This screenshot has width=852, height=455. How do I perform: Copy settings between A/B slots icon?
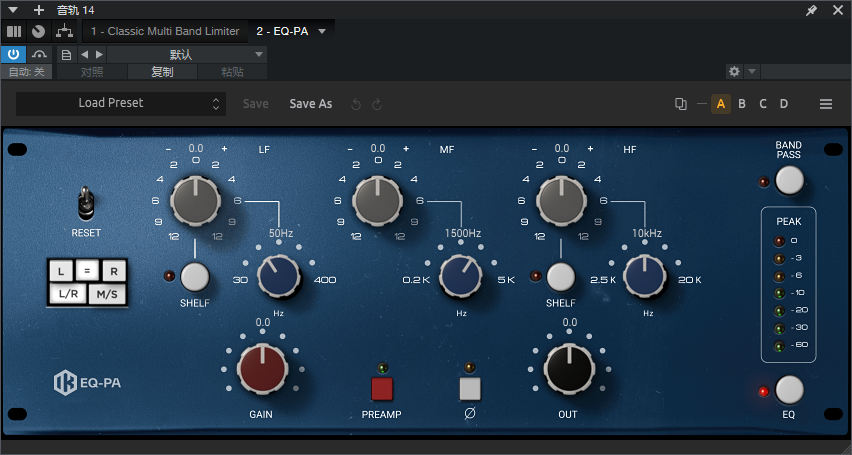[680, 104]
